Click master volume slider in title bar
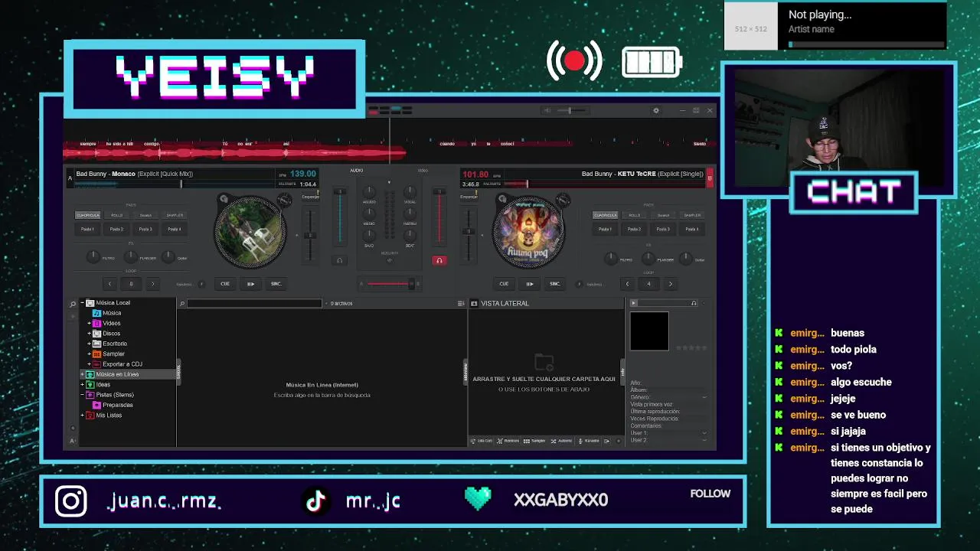 click(570, 111)
